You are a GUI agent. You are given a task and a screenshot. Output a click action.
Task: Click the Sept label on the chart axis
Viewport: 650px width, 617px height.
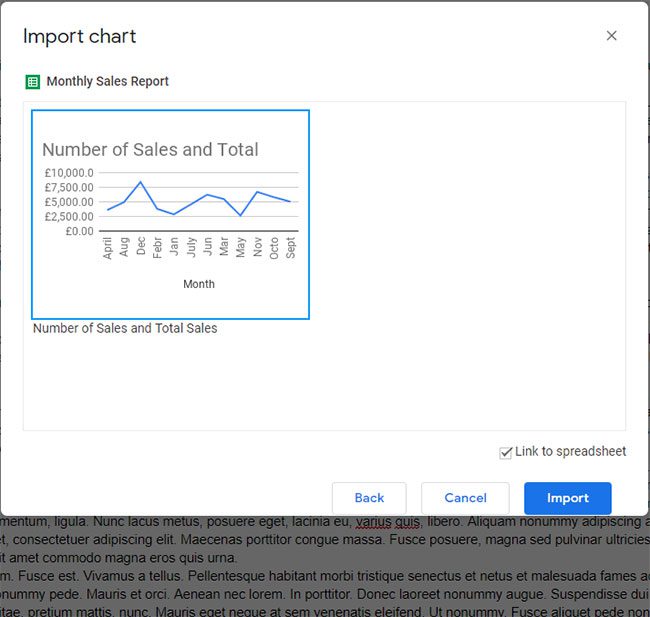291,248
